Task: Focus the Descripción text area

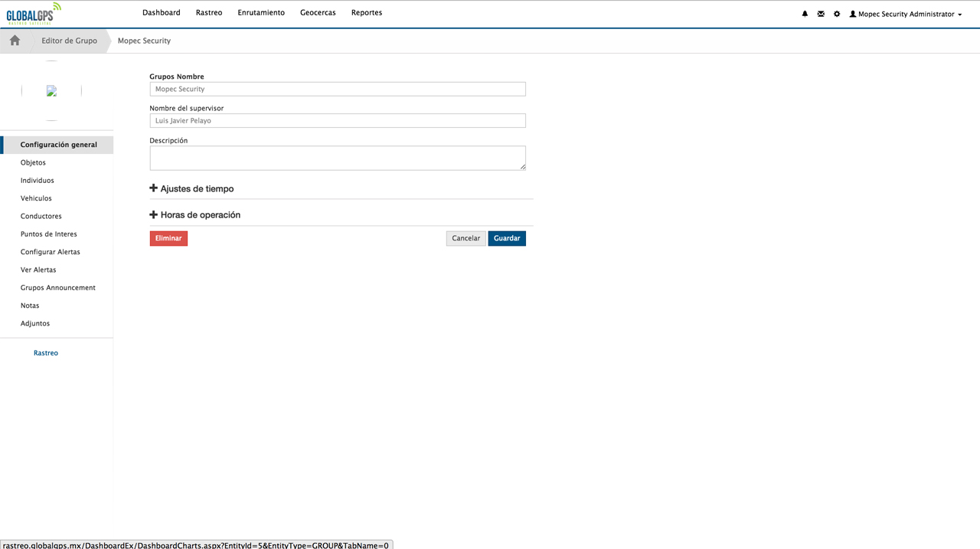Action: tap(337, 158)
